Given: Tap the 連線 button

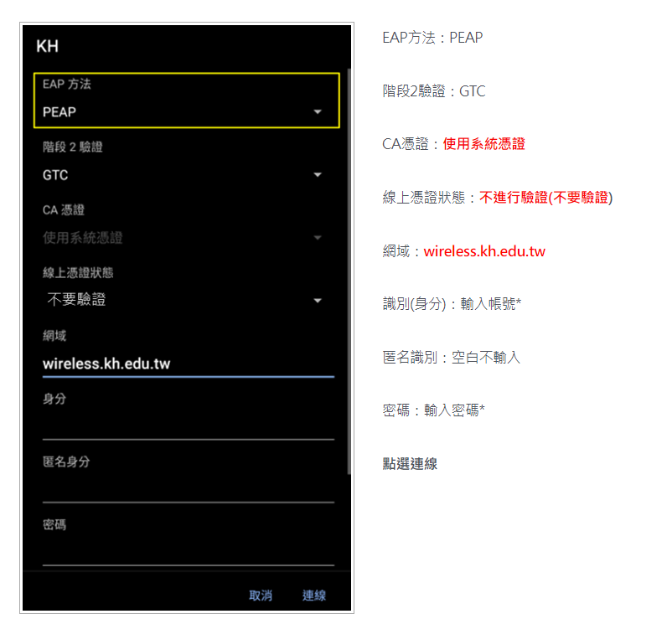Looking at the screenshot, I should pyautogui.click(x=313, y=595).
